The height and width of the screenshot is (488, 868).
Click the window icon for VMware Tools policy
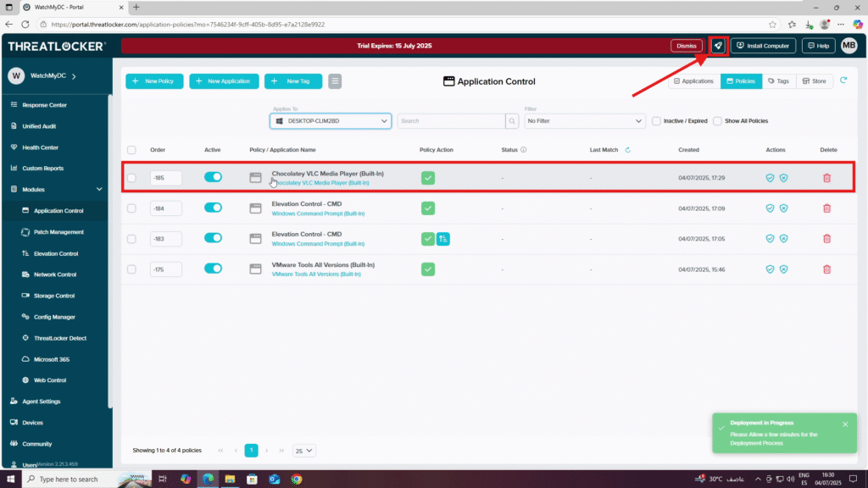tap(255, 269)
